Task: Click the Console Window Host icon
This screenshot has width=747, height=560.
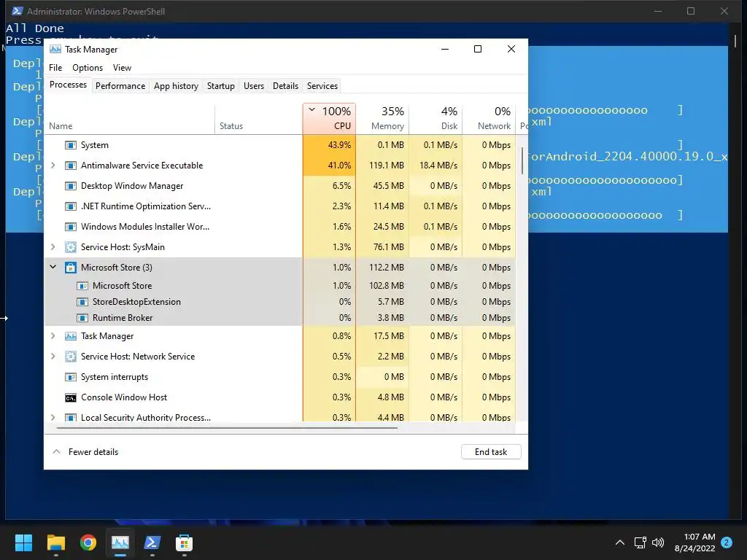Action: 71,397
